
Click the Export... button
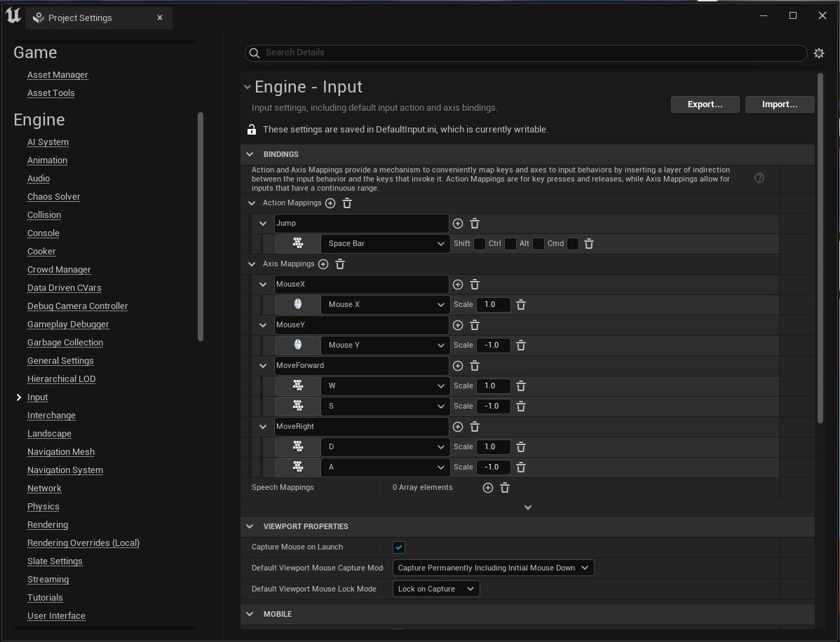click(x=705, y=104)
